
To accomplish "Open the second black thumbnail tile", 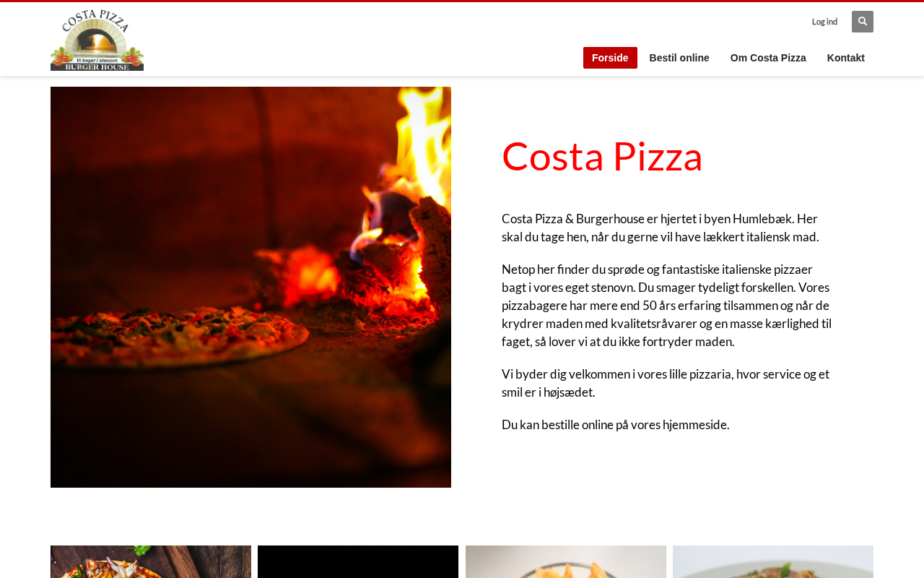I will pyautogui.click(x=358, y=561).
